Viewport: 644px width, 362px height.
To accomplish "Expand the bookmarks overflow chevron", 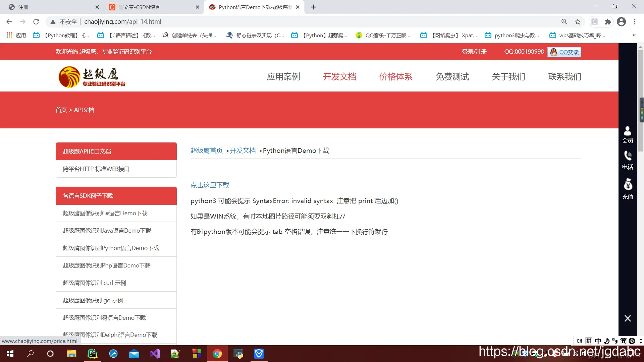I will 635,35.
